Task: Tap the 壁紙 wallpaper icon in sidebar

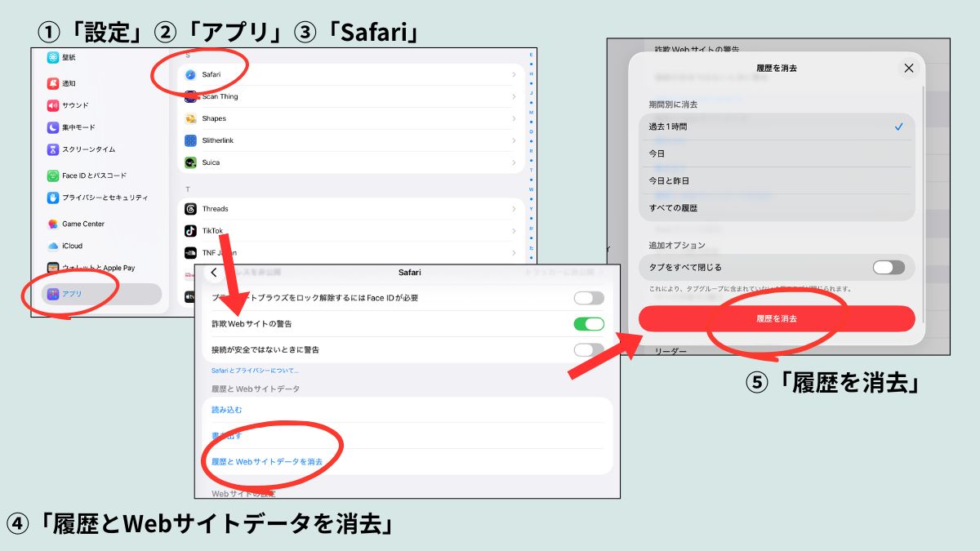Action: [53, 58]
